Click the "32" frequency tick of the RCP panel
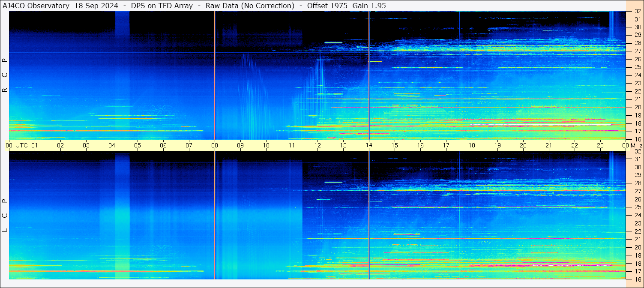Viewport: 644px width, 288px height. pyautogui.click(x=638, y=12)
